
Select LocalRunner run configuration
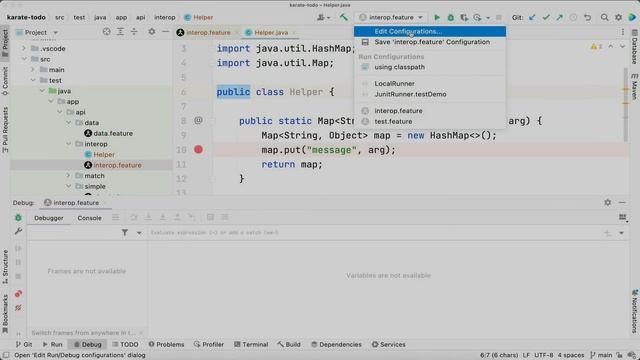pyautogui.click(x=430, y=83)
